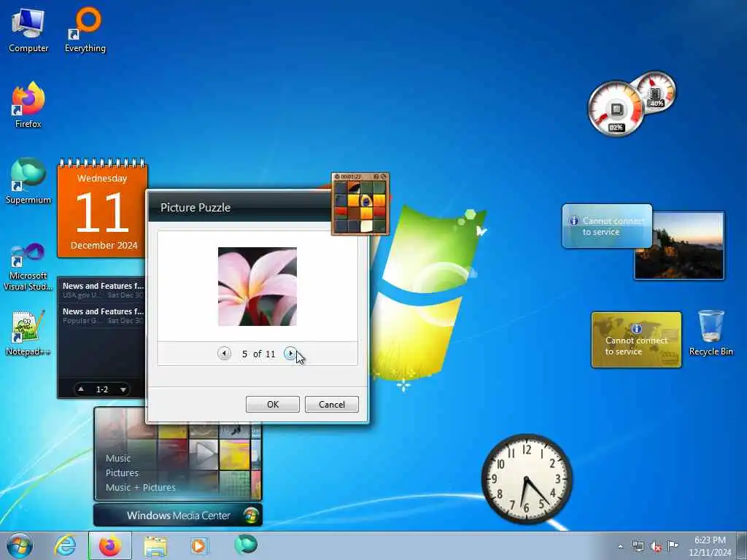This screenshot has width=747, height=560.
Task: Pause the Picture Puzzle timer
Action: click(337, 176)
